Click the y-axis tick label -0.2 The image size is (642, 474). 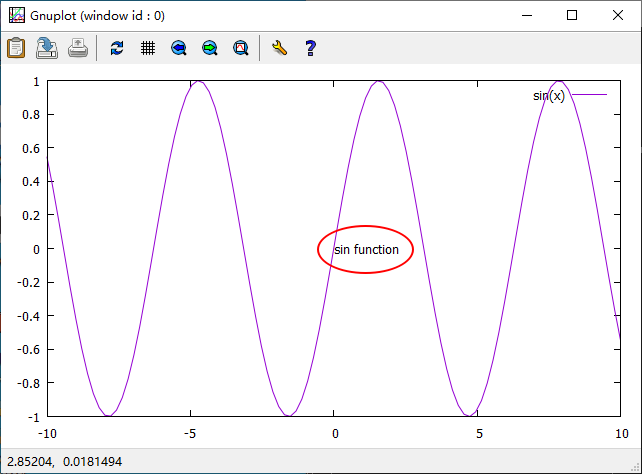click(29, 282)
